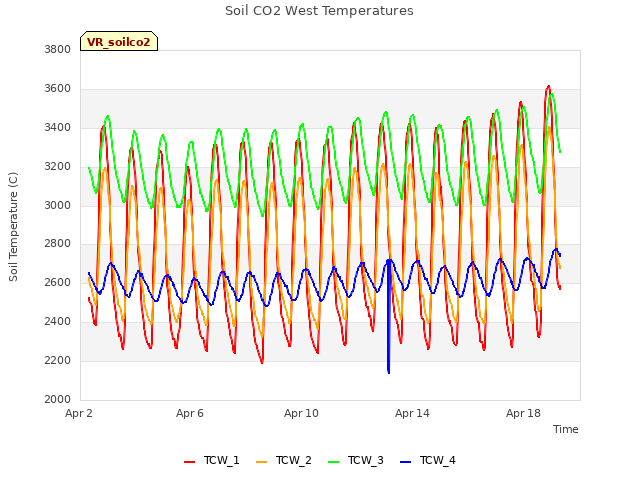The image size is (640, 480).
Task: Click the 2000 y-axis tick label
Action: [x=58, y=399]
